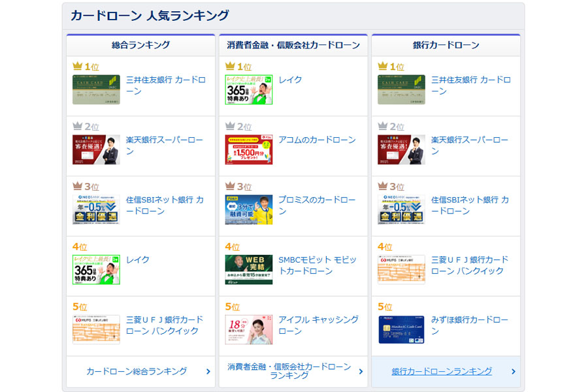Open SMBCモビット モビットカードローン link

click(318, 265)
